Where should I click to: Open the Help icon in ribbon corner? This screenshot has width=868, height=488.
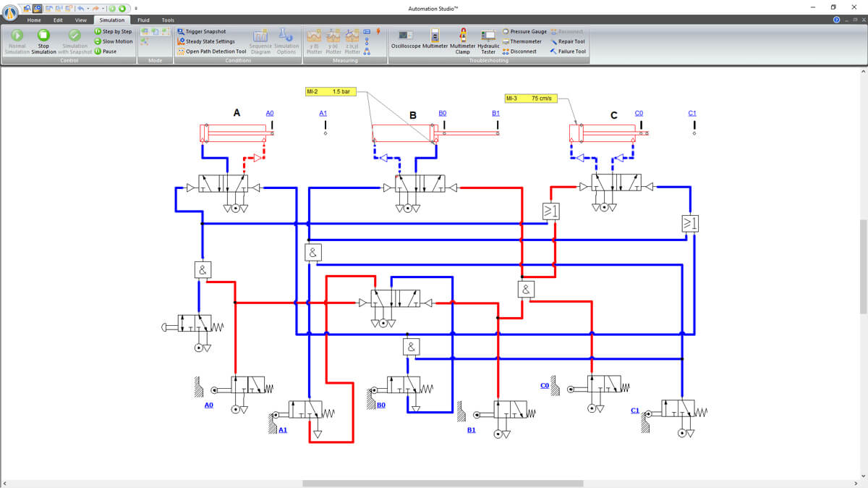[837, 20]
